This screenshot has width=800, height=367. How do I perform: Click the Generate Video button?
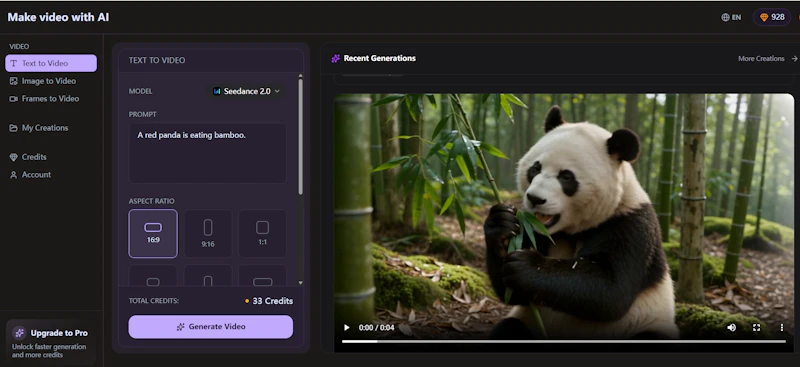coord(211,327)
